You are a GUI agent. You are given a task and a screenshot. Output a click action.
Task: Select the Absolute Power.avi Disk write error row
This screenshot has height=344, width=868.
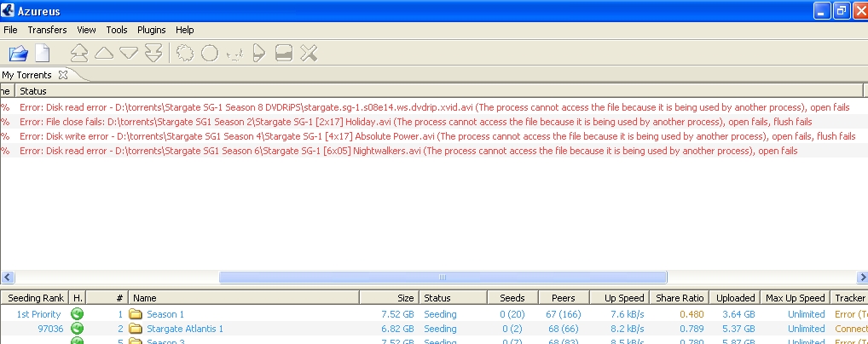434,136
